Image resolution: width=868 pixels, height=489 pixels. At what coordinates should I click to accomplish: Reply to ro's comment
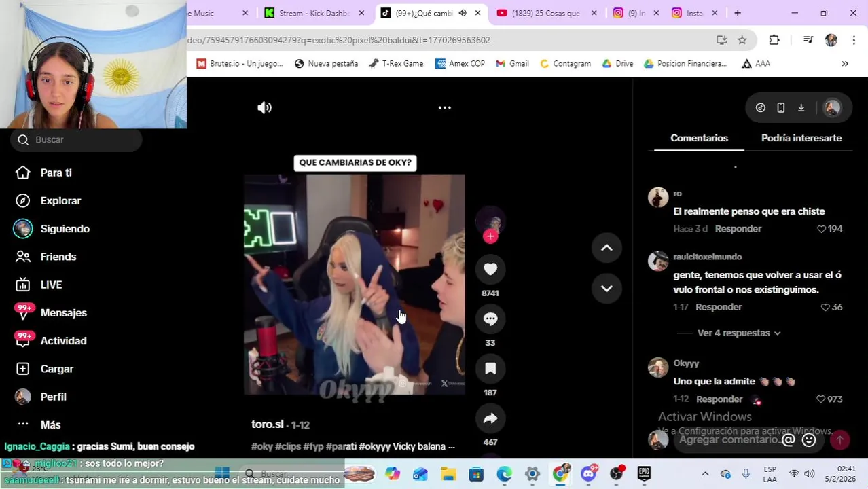[738, 229]
